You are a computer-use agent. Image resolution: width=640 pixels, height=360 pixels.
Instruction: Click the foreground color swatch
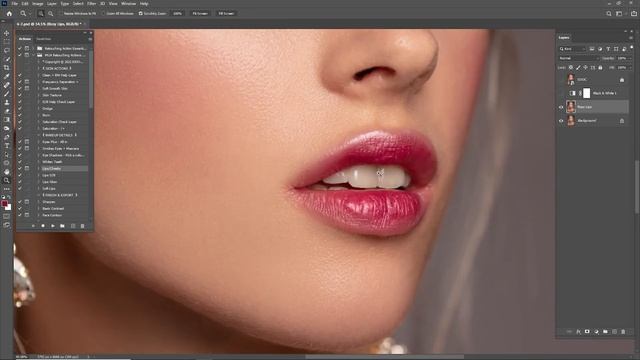click(4, 203)
